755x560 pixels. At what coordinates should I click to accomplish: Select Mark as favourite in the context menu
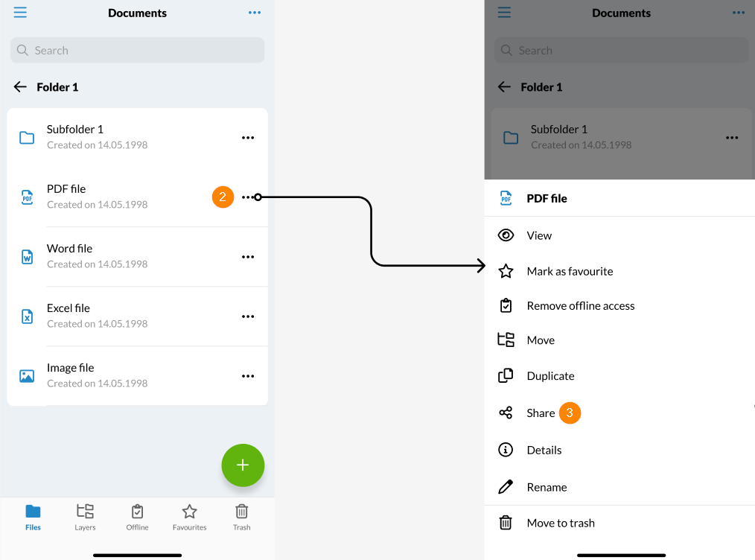click(570, 271)
